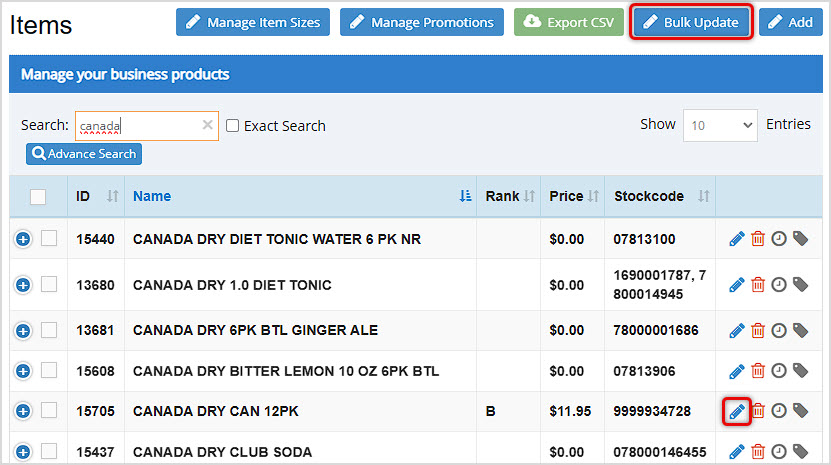Viewport: 831px width, 465px height.
Task: Click item name CANADA DRY CLUB SODA
Action: point(223,452)
